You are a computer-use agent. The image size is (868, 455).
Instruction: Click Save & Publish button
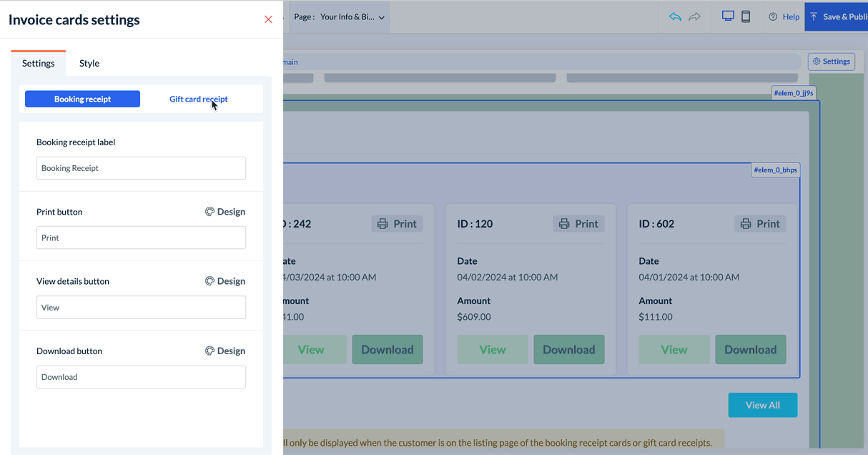pyautogui.click(x=837, y=16)
